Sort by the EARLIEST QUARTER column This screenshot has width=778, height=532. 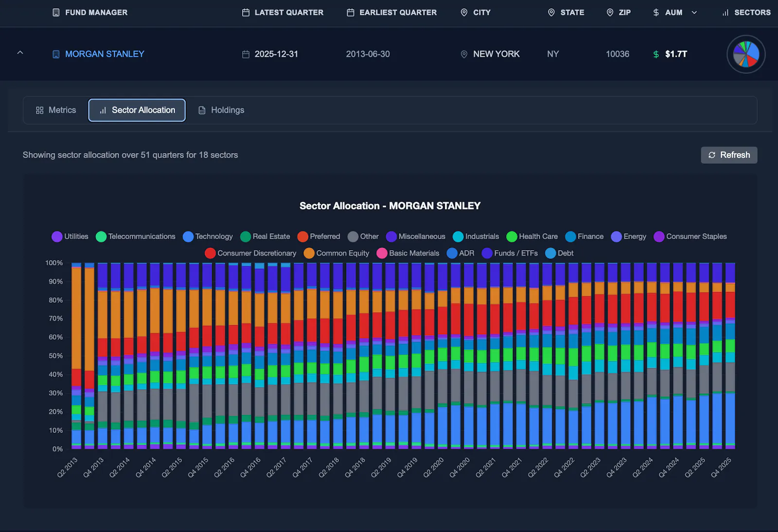coord(398,13)
